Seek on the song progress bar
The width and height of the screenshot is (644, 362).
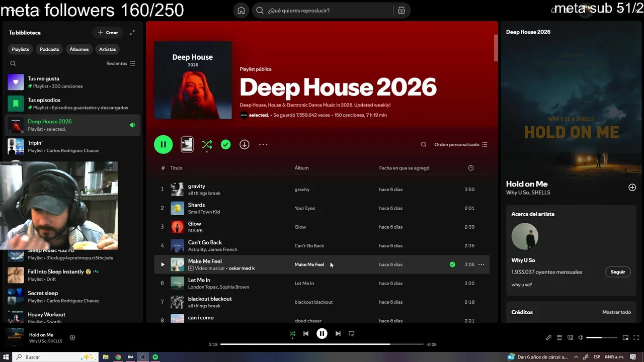(322, 344)
